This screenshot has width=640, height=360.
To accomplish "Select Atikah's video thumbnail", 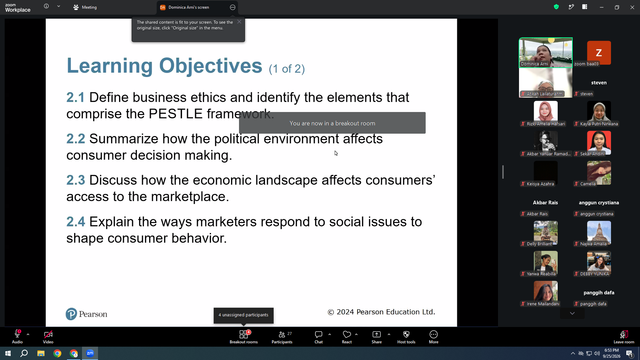I will tap(546, 83).
